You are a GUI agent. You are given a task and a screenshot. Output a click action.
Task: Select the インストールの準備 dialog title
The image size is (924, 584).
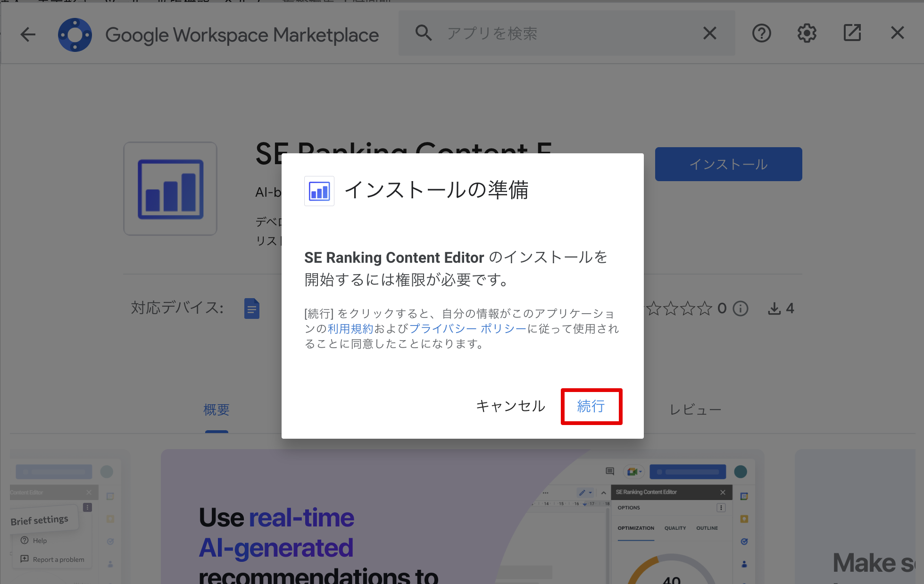click(x=436, y=190)
